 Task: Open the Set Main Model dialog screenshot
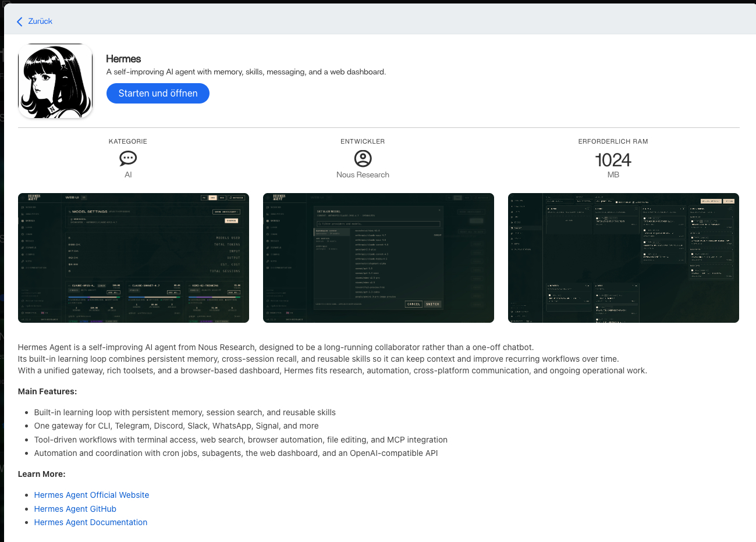378,258
